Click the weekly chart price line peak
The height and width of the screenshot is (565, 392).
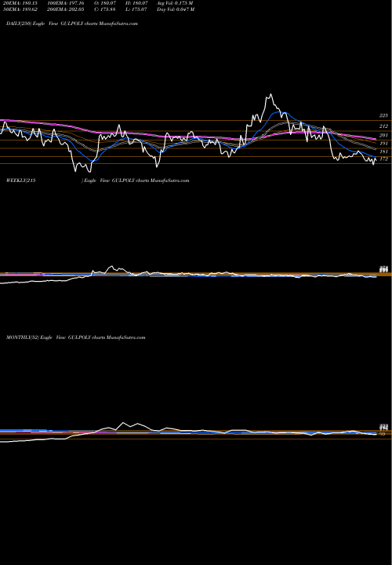point(111,267)
